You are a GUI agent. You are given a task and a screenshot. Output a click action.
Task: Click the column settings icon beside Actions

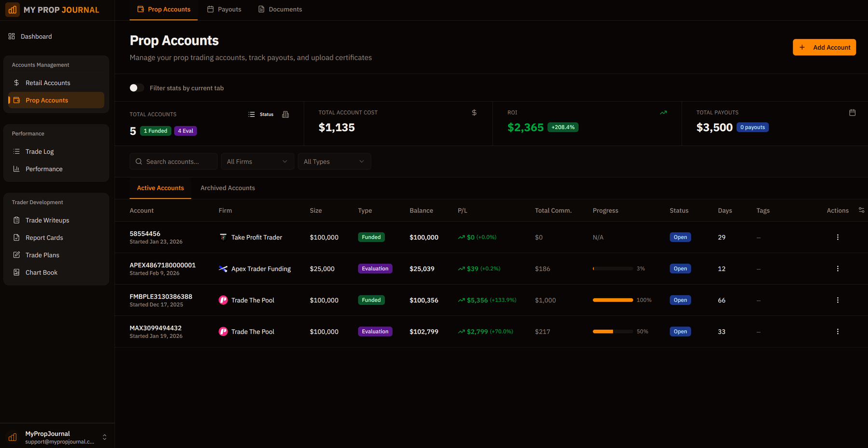862,210
